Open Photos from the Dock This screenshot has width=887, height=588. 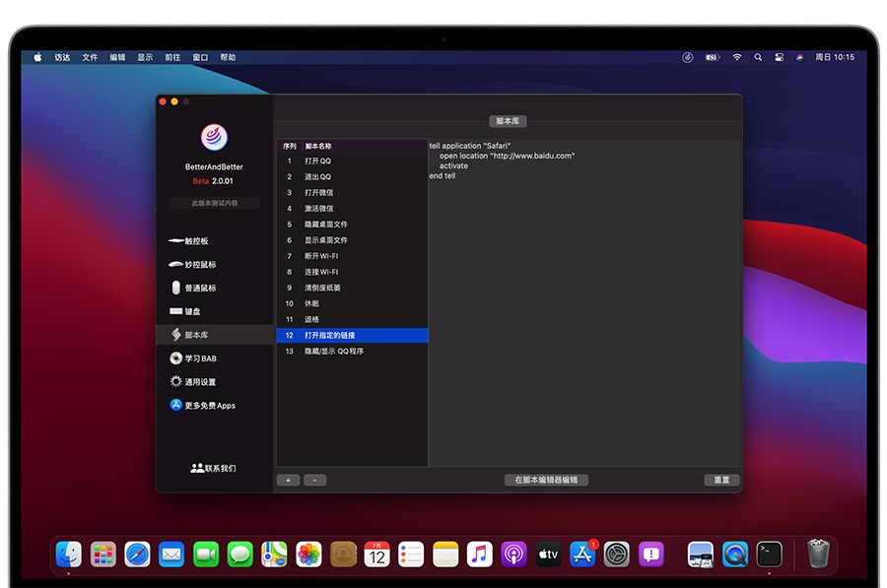coord(308,555)
